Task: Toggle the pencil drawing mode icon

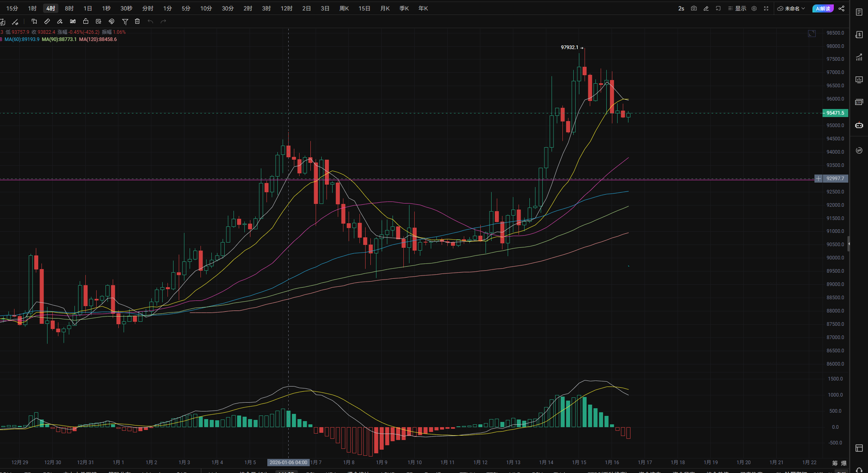Action: (x=706, y=8)
